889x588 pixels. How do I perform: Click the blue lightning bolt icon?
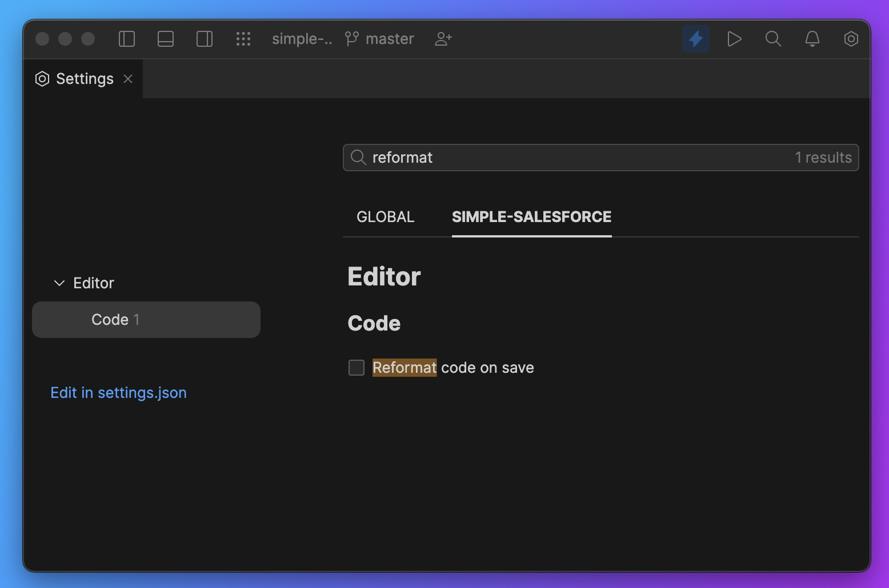point(696,39)
